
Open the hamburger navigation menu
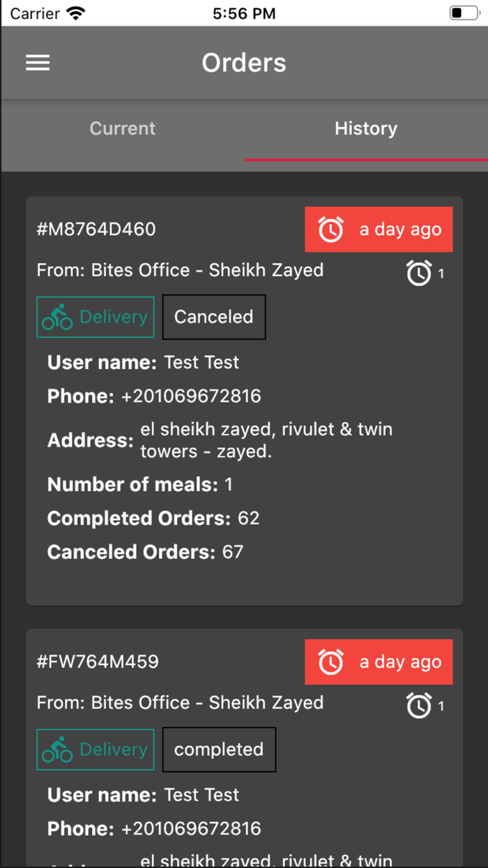point(38,63)
